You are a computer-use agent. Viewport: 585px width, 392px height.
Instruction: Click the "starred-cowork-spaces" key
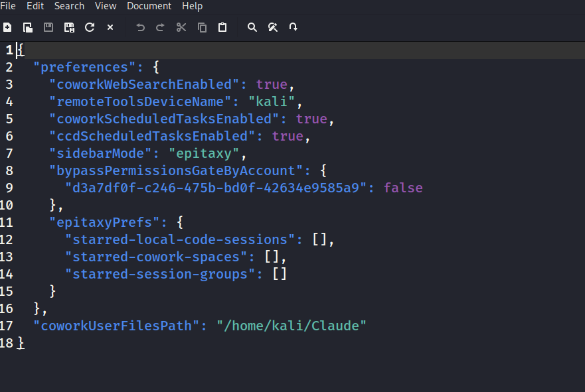tap(156, 257)
